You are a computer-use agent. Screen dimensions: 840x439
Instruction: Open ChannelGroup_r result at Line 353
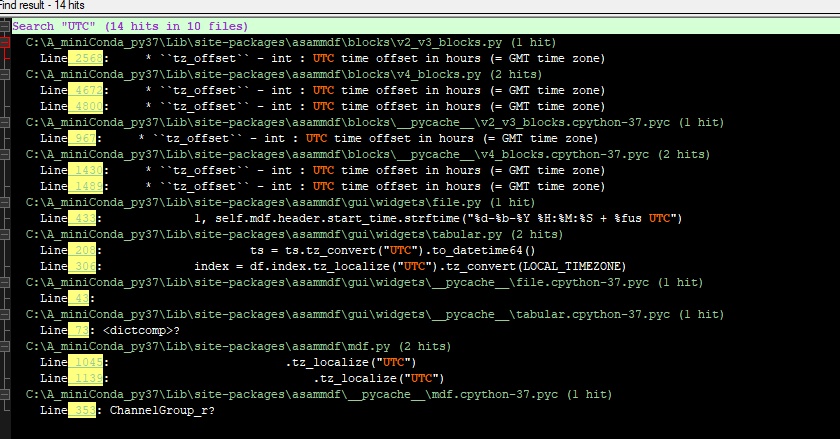[128, 411]
